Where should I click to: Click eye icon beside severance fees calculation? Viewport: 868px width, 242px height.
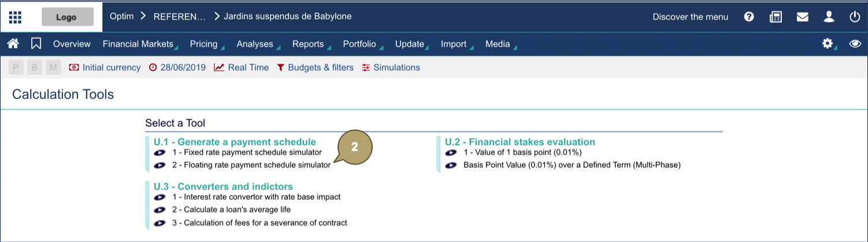(160, 223)
